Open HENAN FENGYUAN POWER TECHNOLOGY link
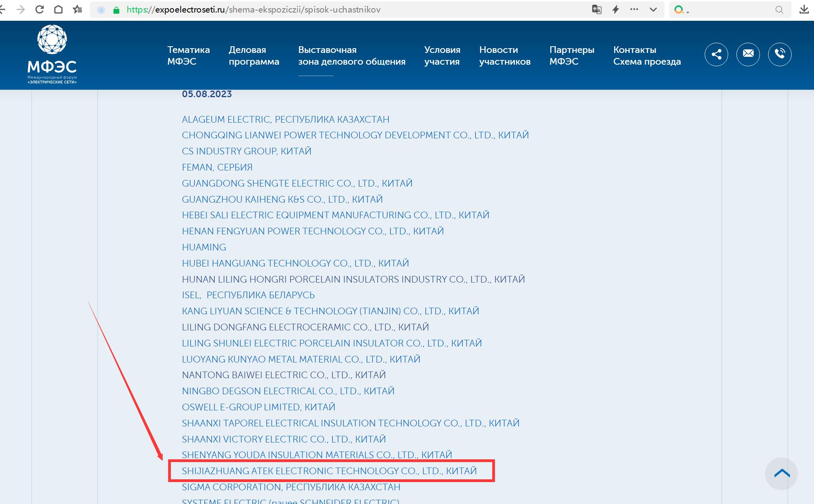814x504 pixels. point(313,231)
